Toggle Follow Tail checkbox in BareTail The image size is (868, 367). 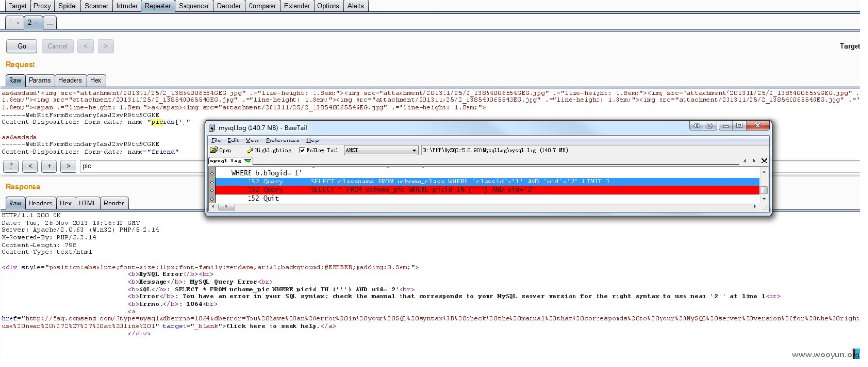click(x=302, y=150)
